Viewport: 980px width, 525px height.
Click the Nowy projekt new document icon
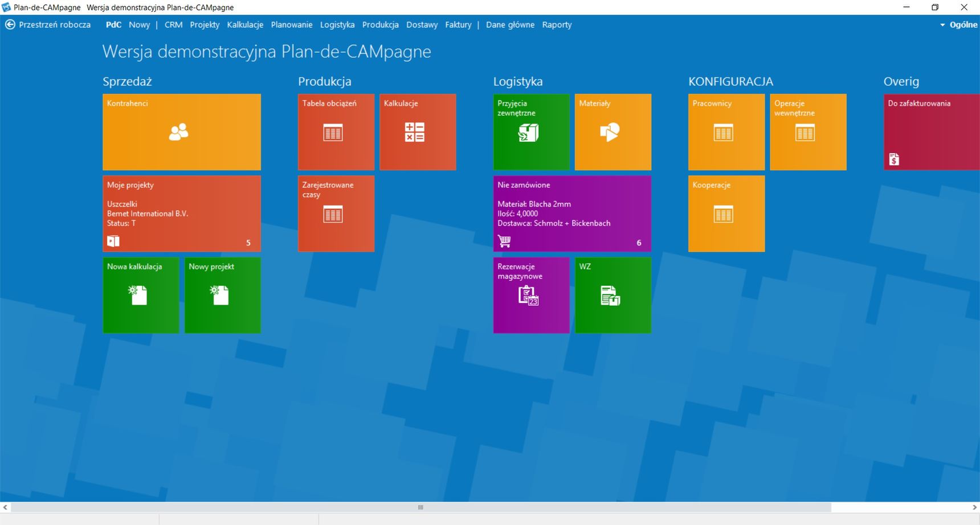pos(219,296)
